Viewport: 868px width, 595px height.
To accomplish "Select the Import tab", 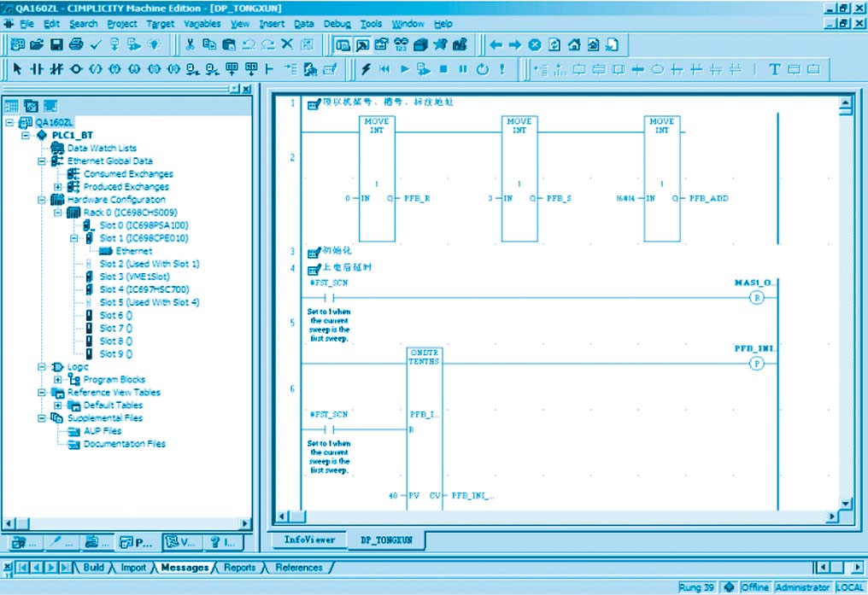I will [x=133, y=568].
